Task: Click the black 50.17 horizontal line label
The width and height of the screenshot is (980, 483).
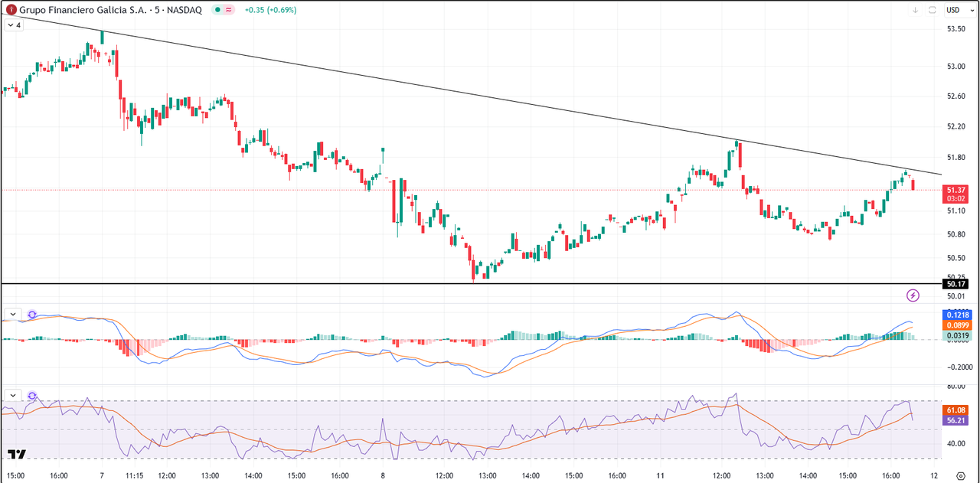Action: pos(957,284)
